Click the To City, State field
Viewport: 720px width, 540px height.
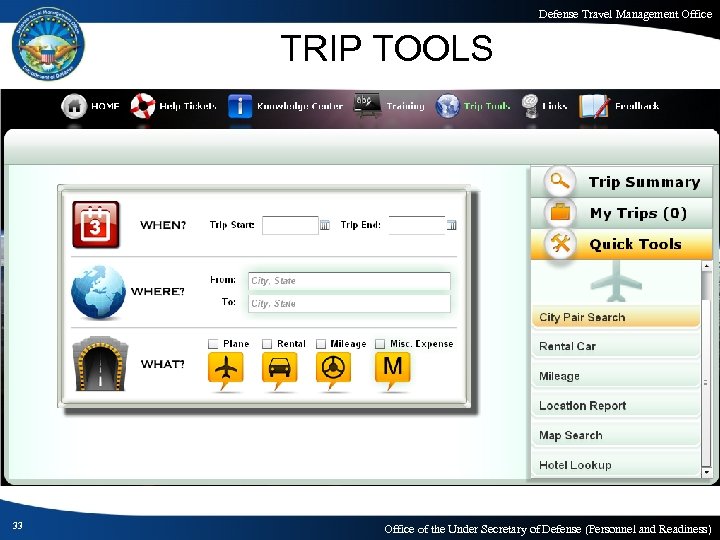click(x=349, y=304)
